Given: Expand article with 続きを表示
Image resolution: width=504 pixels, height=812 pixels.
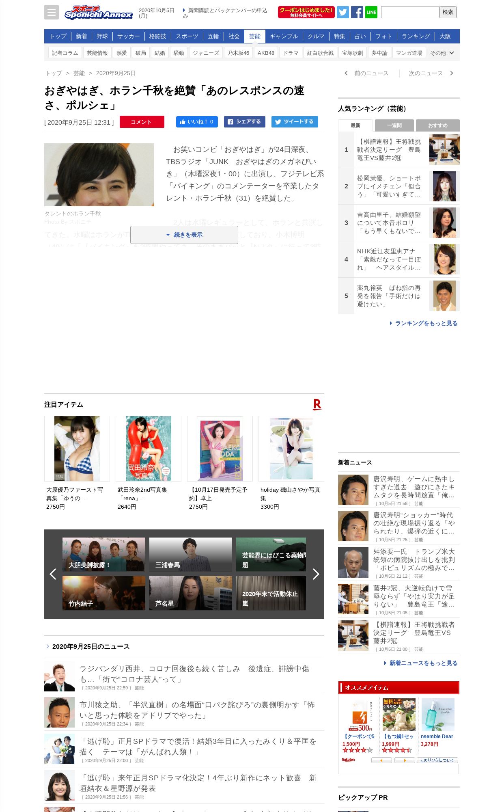Looking at the screenshot, I should click(x=184, y=235).
